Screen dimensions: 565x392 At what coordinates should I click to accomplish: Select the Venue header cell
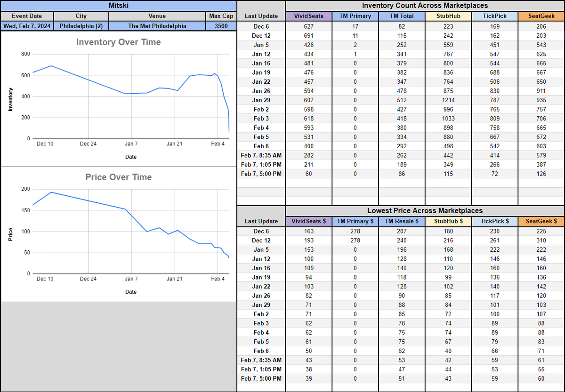157,16
